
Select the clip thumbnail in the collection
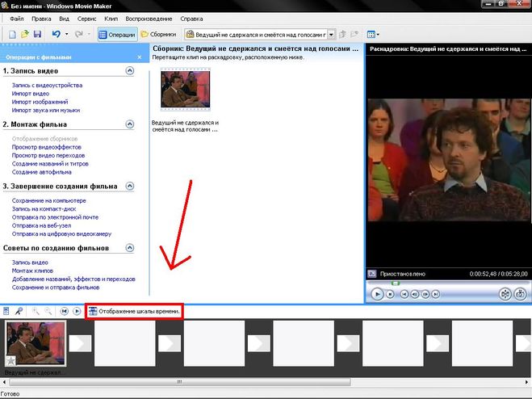185,90
